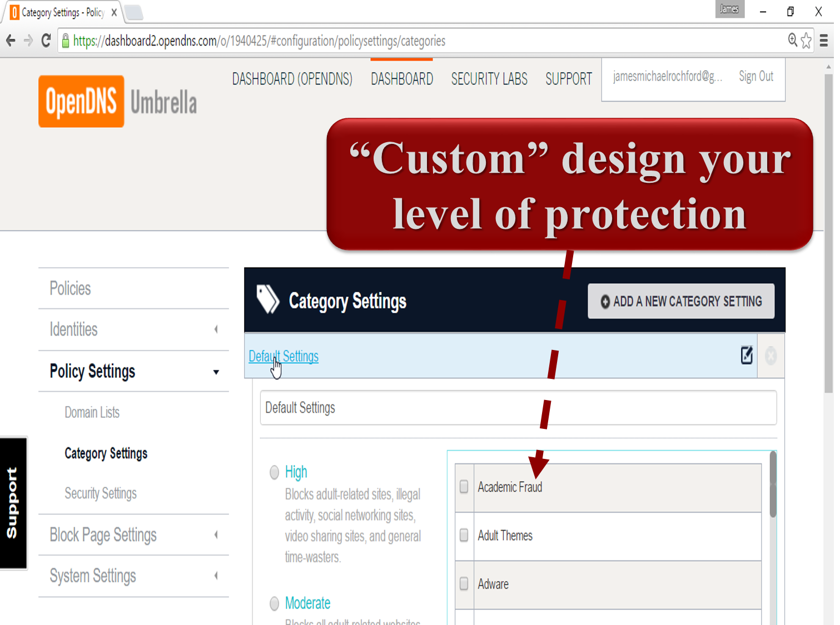Bookmark page with the star icon

click(x=806, y=40)
